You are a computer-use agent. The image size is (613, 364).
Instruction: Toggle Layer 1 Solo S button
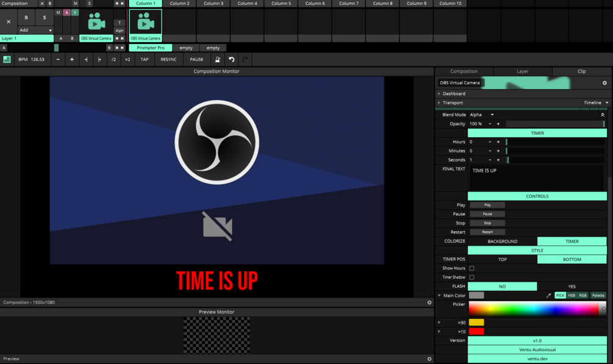pos(44,18)
